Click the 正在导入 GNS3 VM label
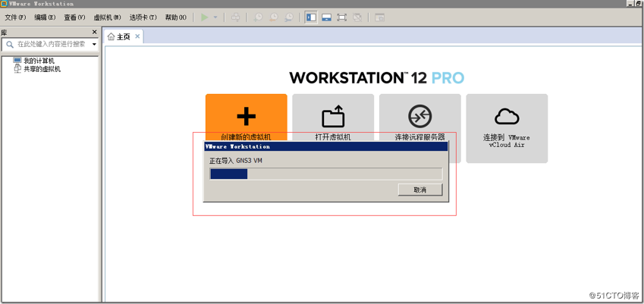The width and height of the screenshot is (644, 304). point(235,161)
